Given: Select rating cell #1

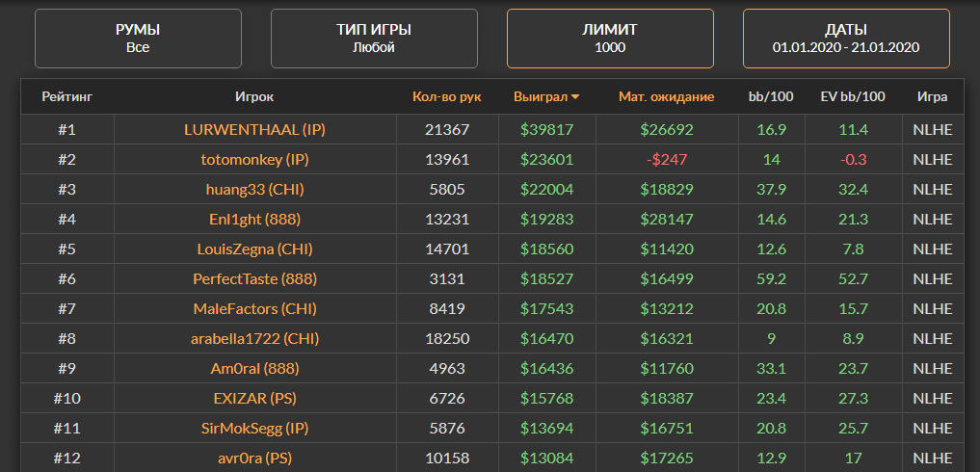Looking at the screenshot, I should [66, 129].
